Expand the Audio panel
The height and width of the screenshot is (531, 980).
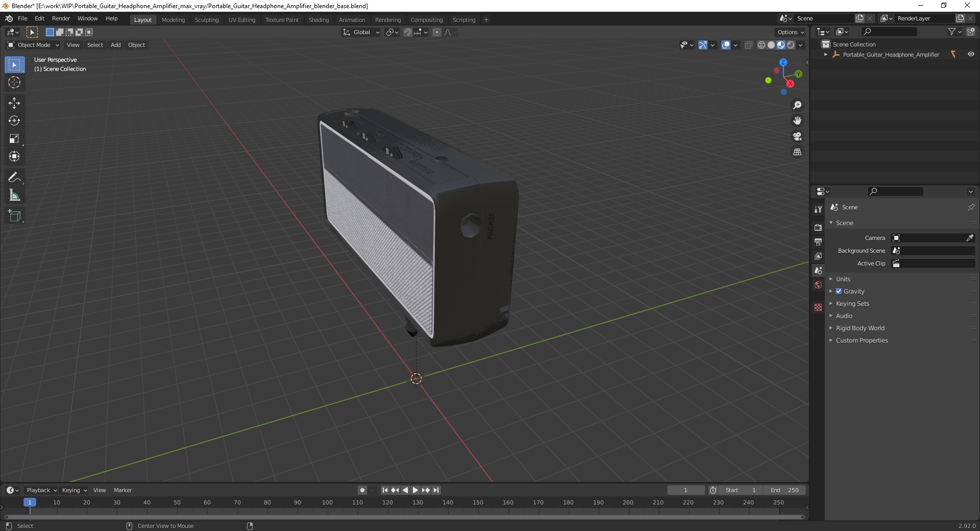(x=844, y=316)
